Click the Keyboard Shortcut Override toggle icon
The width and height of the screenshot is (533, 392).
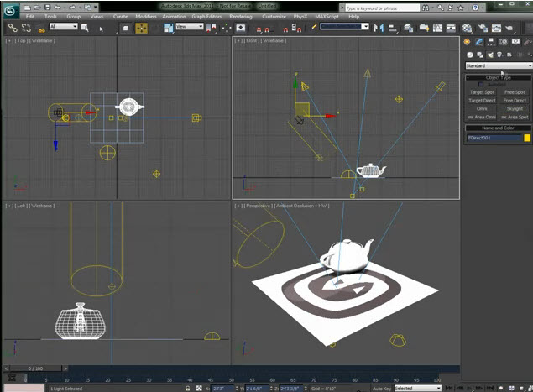241,28
